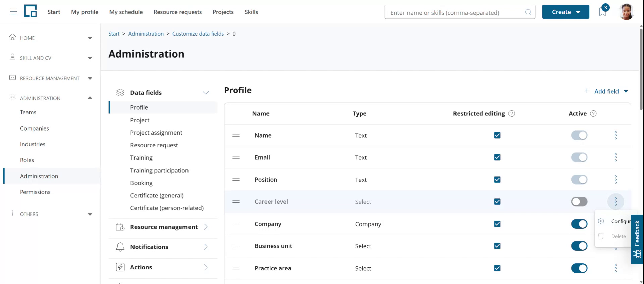The height and width of the screenshot is (284, 644).
Task: Click the application logo icon
Action: tap(31, 11)
